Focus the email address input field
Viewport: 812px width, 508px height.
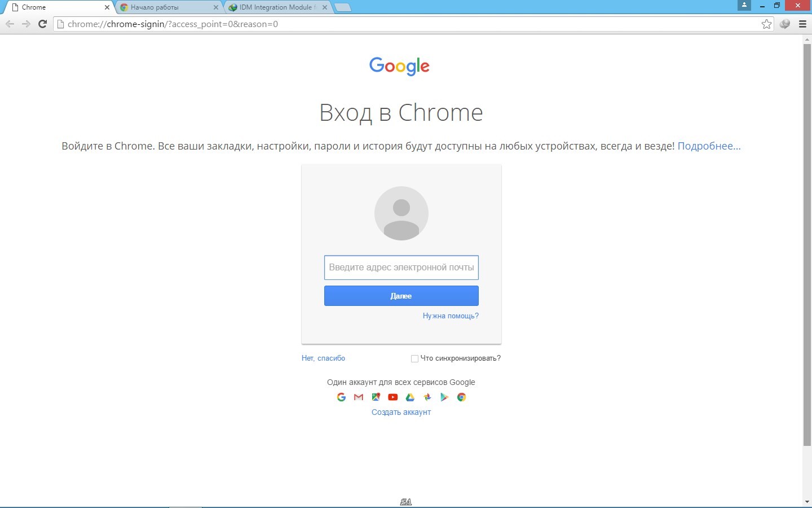click(x=401, y=268)
